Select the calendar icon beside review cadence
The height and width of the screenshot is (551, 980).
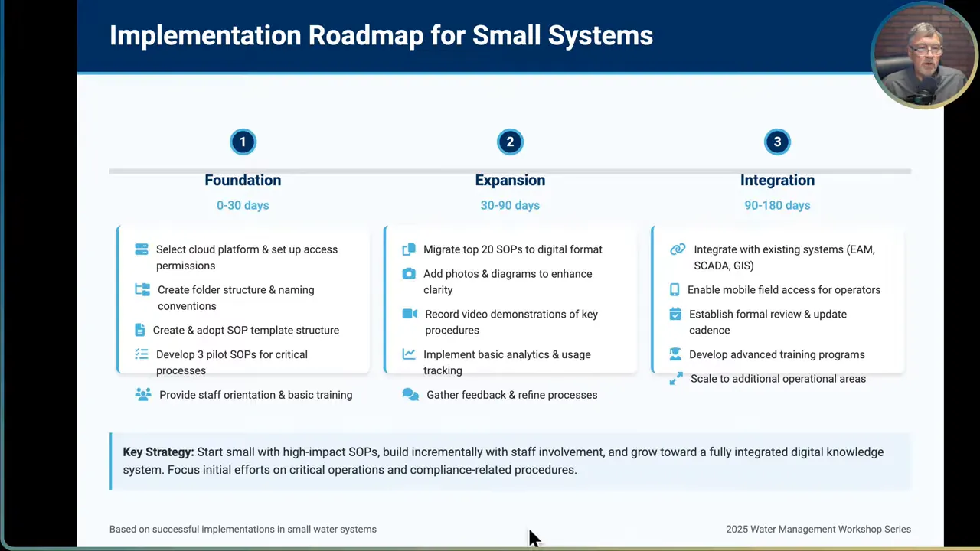(675, 314)
